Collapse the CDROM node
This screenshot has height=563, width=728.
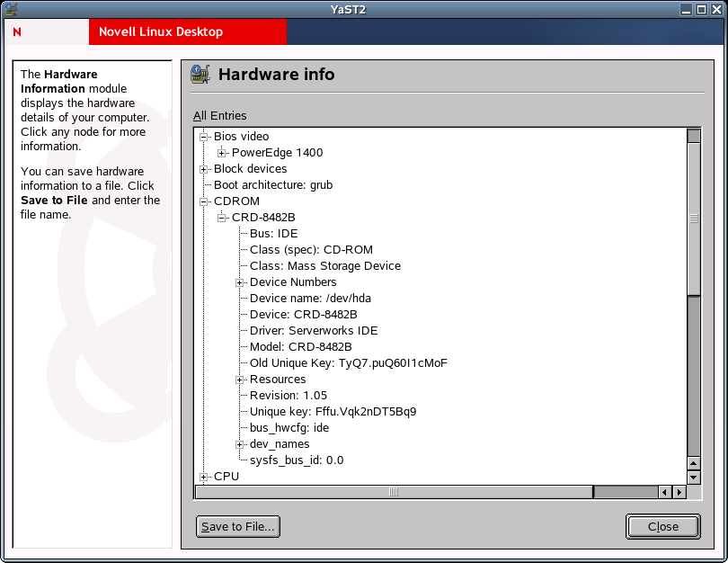[x=203, y=202]
